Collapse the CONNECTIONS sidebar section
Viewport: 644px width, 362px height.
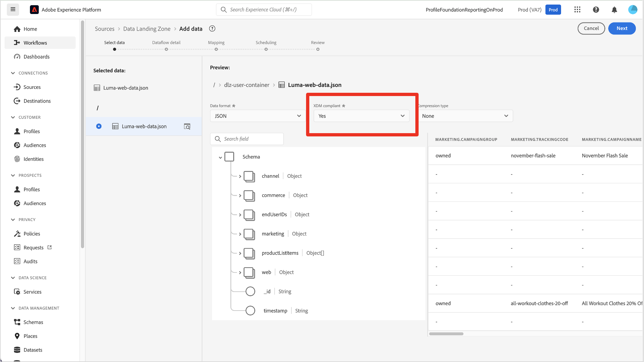pos(13,73)
